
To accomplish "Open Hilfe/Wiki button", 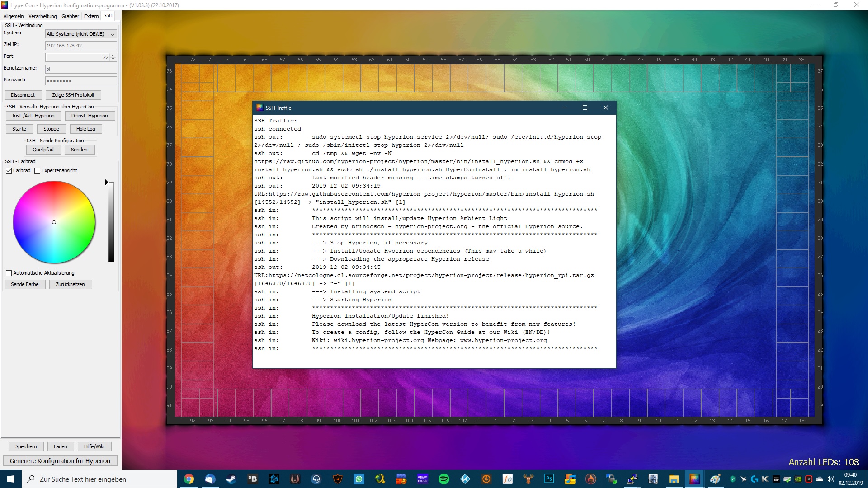I will [94, 446].
